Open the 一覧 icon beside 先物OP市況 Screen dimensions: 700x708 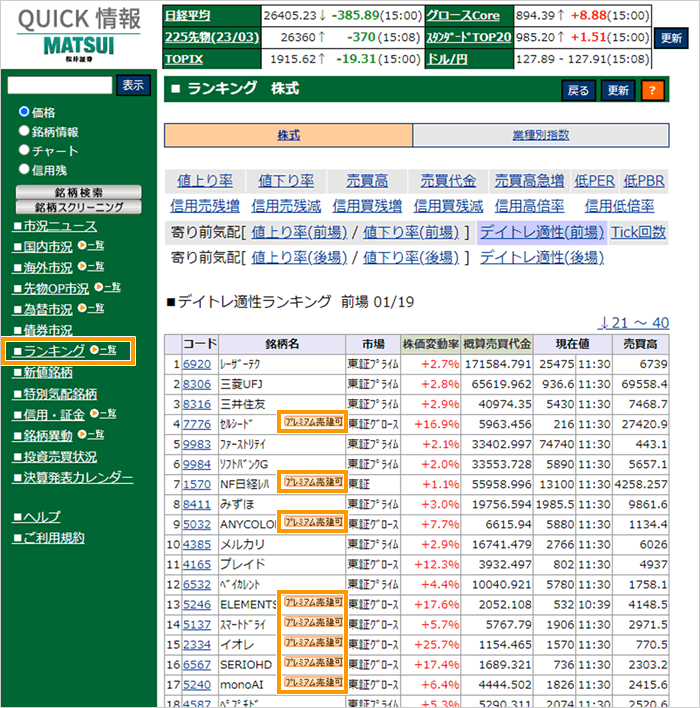(107, 287)
